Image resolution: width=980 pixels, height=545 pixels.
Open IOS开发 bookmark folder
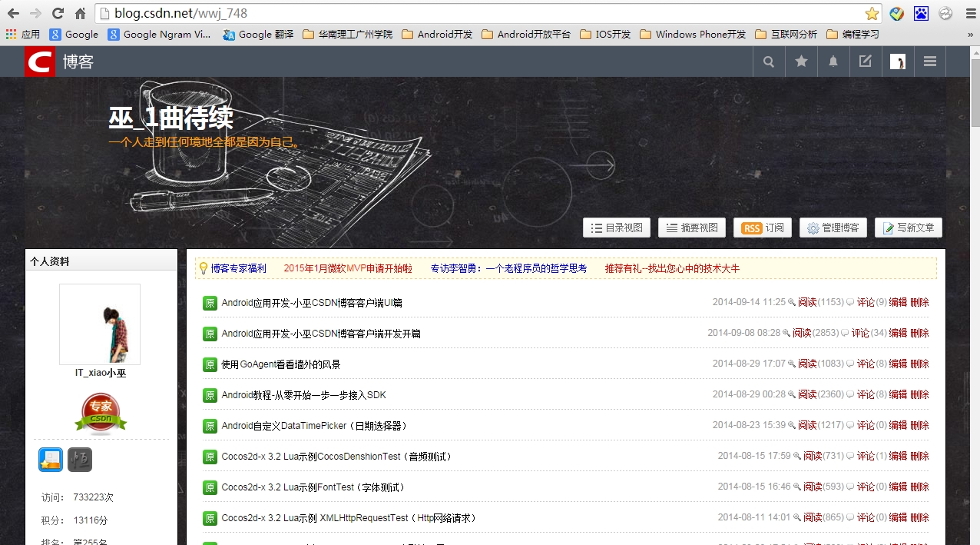(x=605, y=35)
